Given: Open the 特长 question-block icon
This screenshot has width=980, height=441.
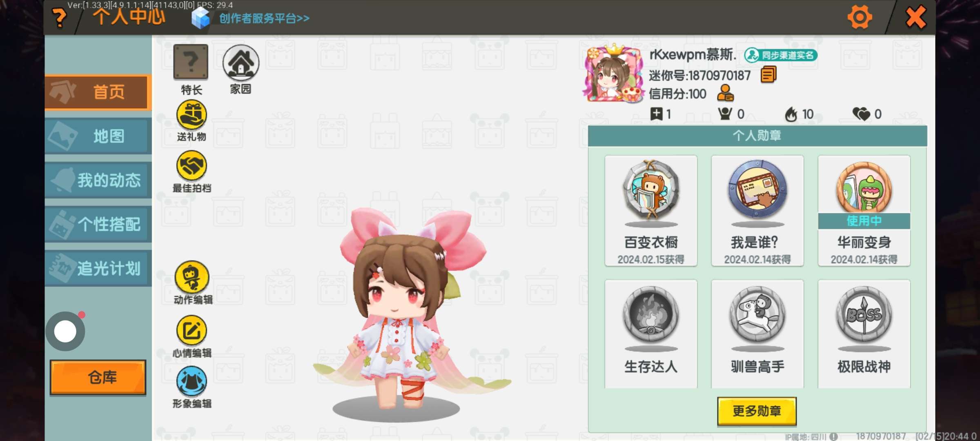Looking at the screenshot, I should 191,62.
